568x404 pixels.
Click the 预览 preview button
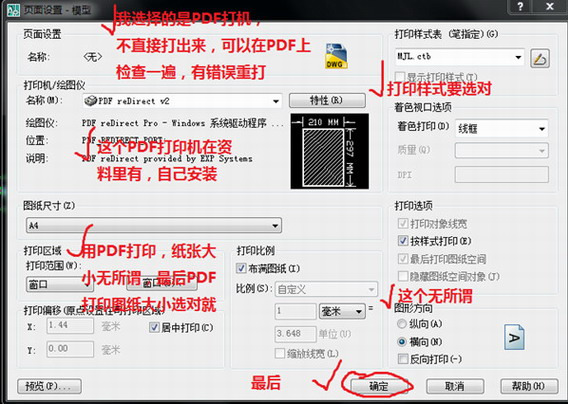click(49, 386)
